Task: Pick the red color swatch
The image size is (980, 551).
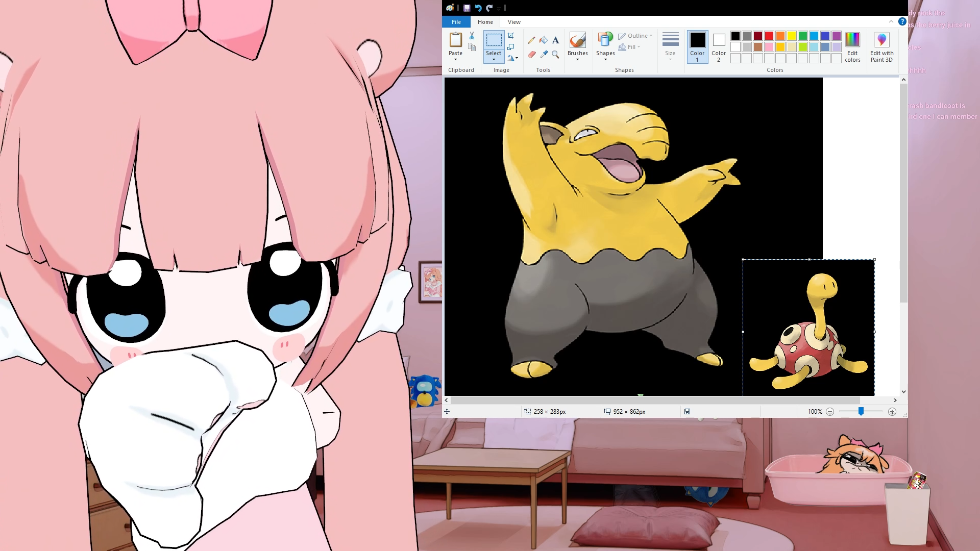Action: pos(769,36)
